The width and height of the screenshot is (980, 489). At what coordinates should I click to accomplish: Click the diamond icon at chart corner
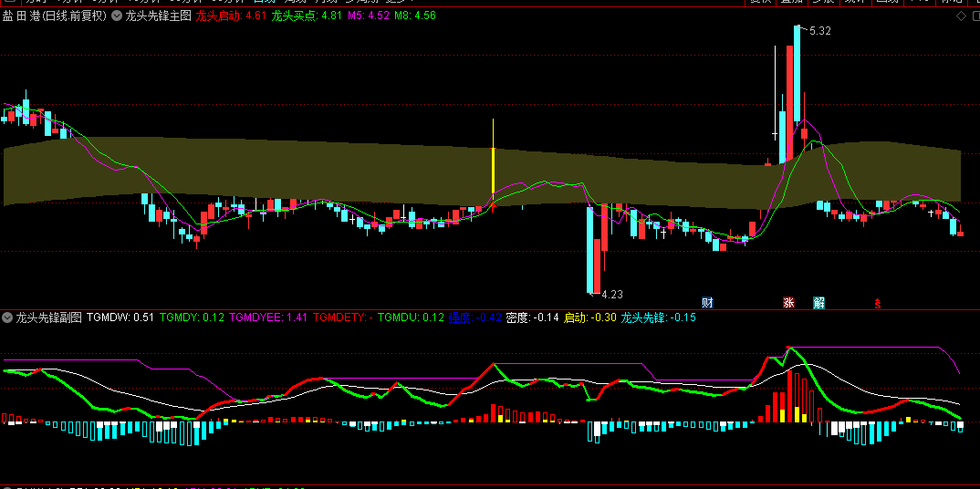[961, 16]
